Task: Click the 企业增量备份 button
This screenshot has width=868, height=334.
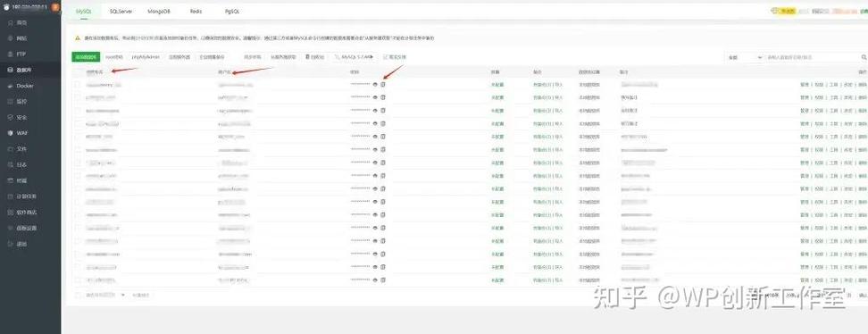Action: click(212, 57)
